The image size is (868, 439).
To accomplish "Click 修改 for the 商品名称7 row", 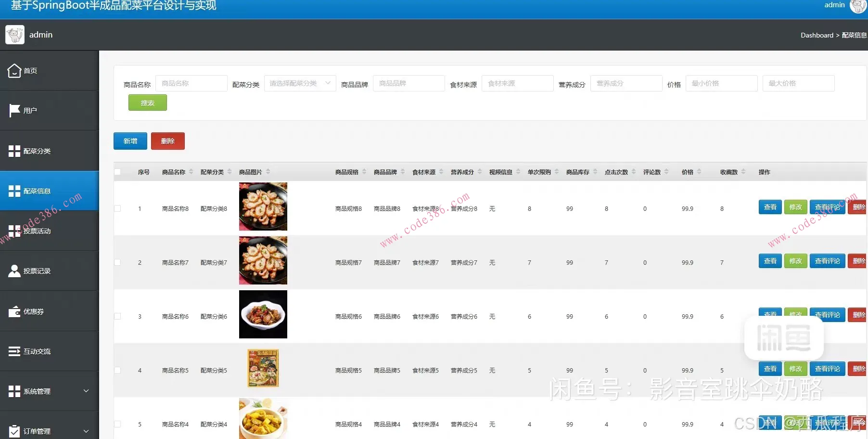I will pos(796,261).
